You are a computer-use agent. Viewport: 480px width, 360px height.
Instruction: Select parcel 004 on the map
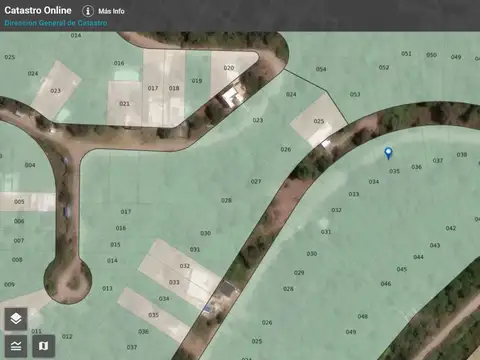[x=30, y=165]
